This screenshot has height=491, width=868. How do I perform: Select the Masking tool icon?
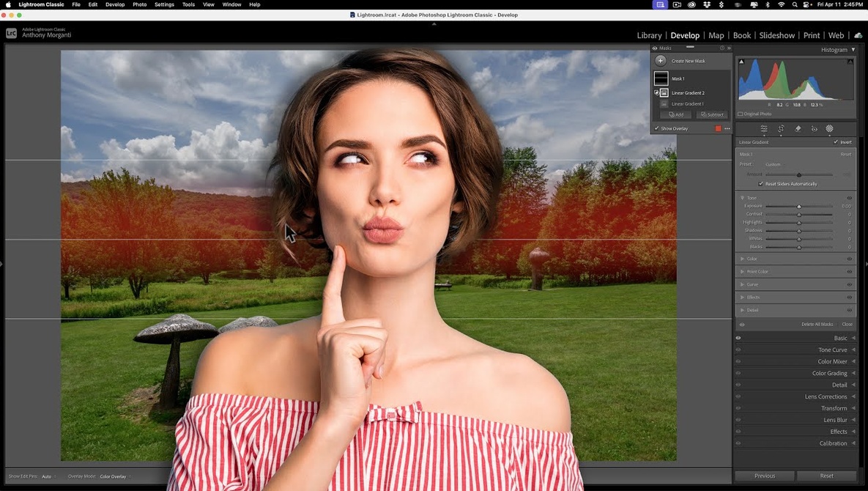coord(830,129)
